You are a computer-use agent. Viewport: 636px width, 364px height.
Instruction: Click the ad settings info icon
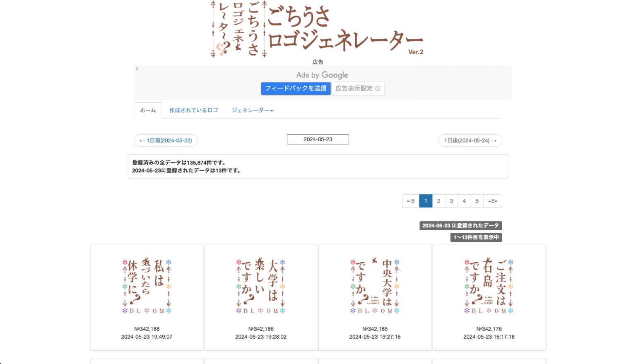tap(378, 88)
